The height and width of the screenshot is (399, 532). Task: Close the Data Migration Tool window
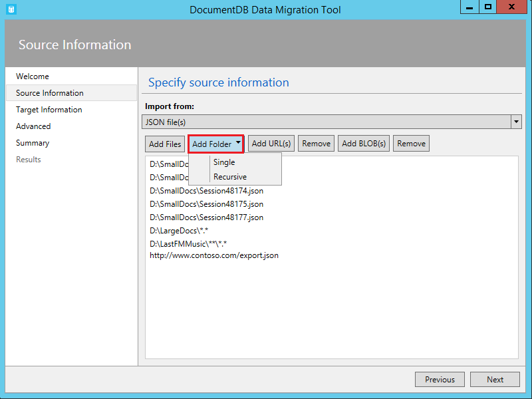511,7
